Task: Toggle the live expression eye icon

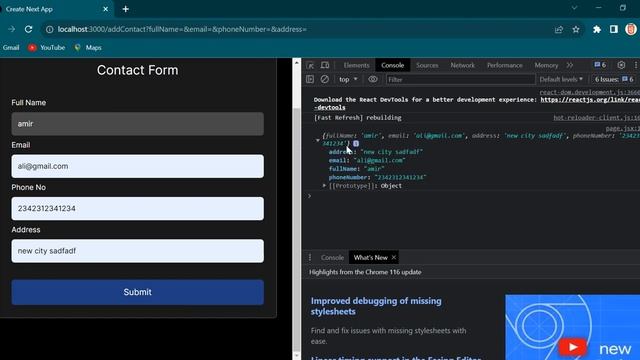Action: click(373, 79)
